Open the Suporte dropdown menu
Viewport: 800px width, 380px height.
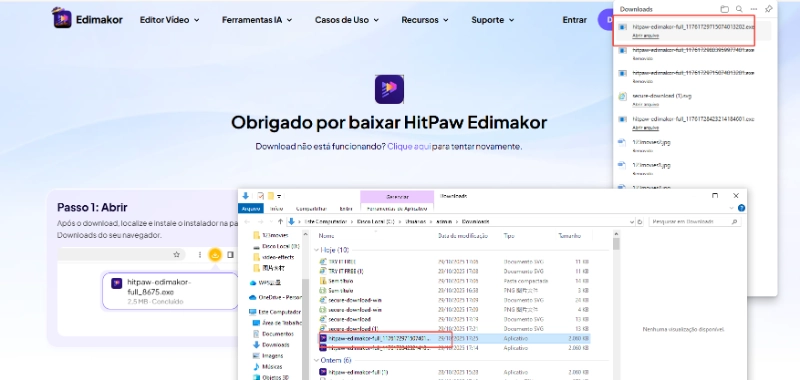492,20
